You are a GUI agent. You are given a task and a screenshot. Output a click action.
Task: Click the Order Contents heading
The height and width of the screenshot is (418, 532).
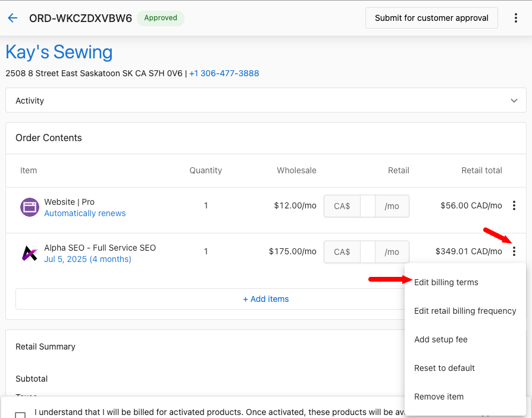(49, 138)
